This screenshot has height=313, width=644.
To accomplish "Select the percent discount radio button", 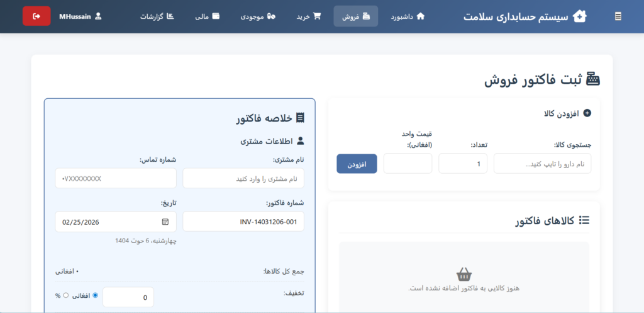I will [65, 295].
